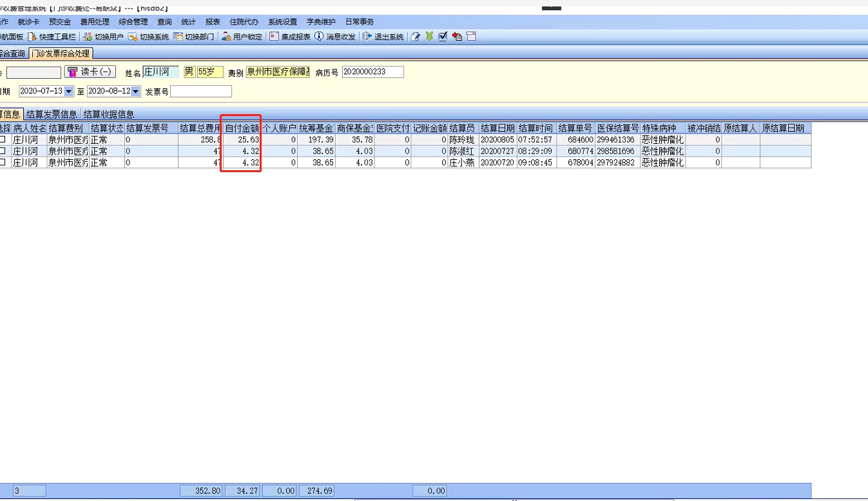Click the 个人账户 column header

pos(279,128)
